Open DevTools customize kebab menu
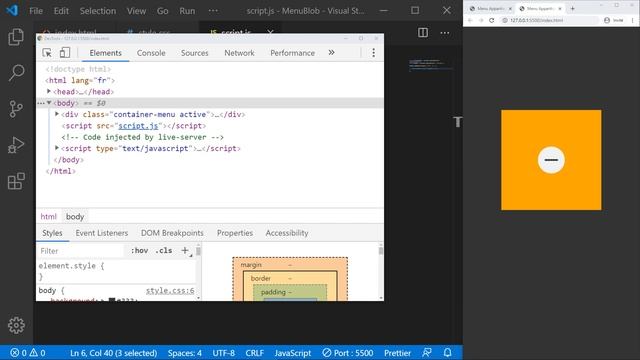The width and height of the screenshot is (640, 360). [373, 53]
